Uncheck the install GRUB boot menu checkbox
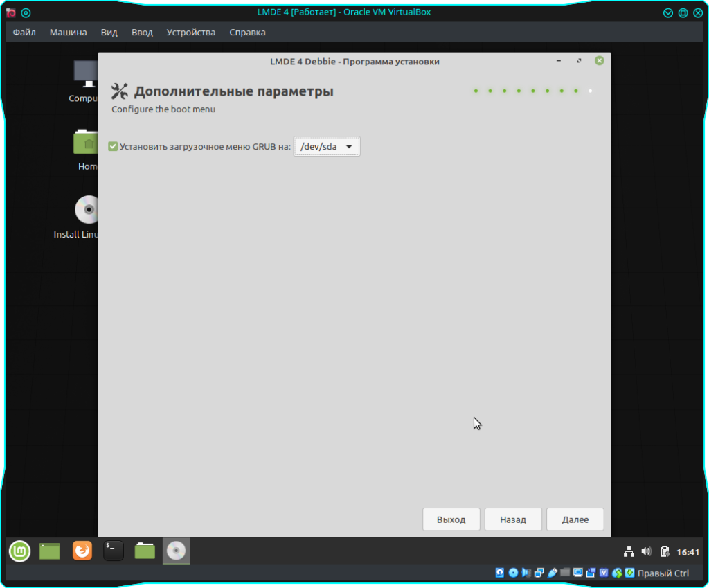 tap(113, 147)
